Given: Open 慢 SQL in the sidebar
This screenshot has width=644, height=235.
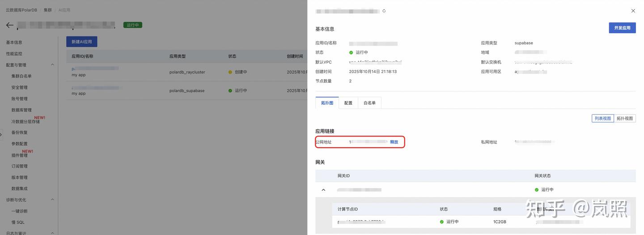Looking at the screenshot, I should 18,222.
